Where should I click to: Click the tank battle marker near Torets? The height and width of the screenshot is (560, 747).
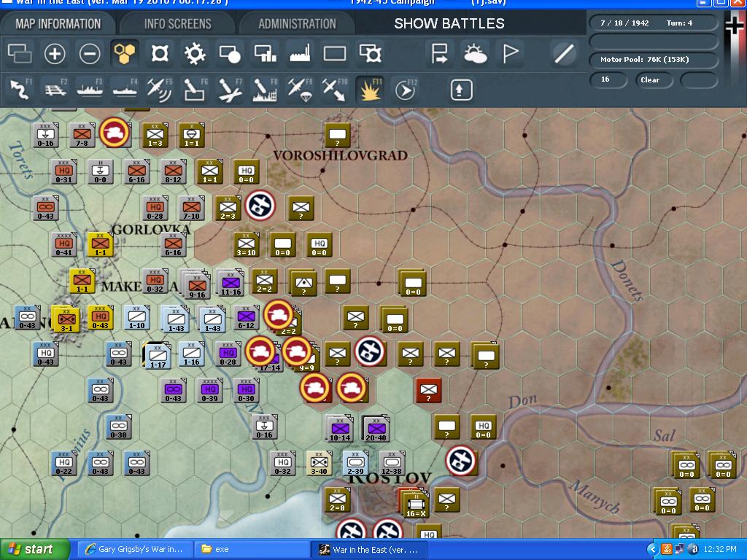pos(115,132)
